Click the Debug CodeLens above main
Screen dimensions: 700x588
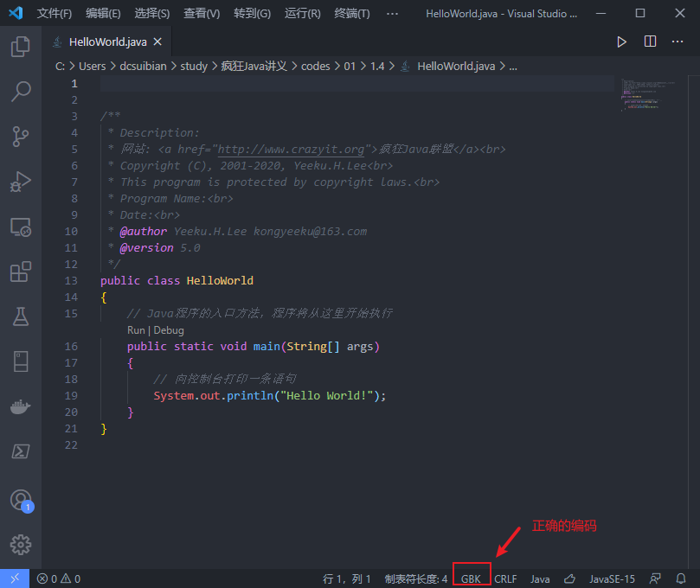[x=169, y=330]
